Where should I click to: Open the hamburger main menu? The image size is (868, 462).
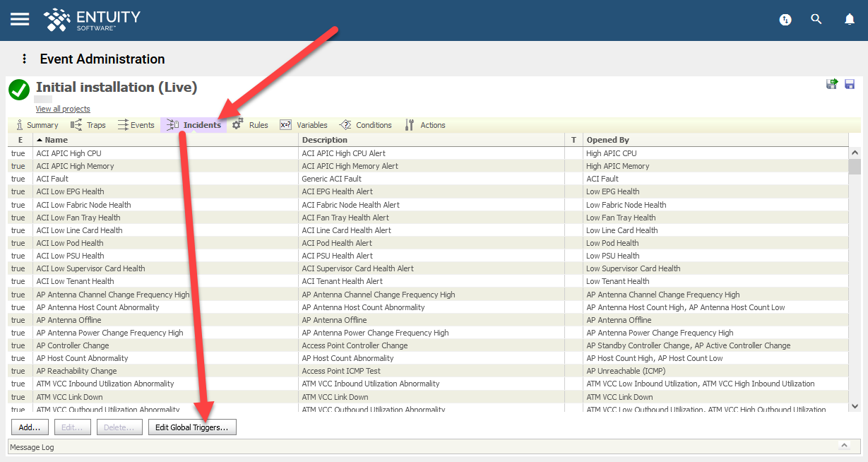20,19
